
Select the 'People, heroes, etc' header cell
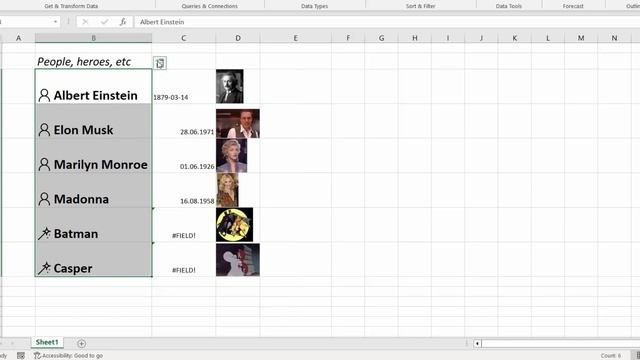tap(93, 62)
